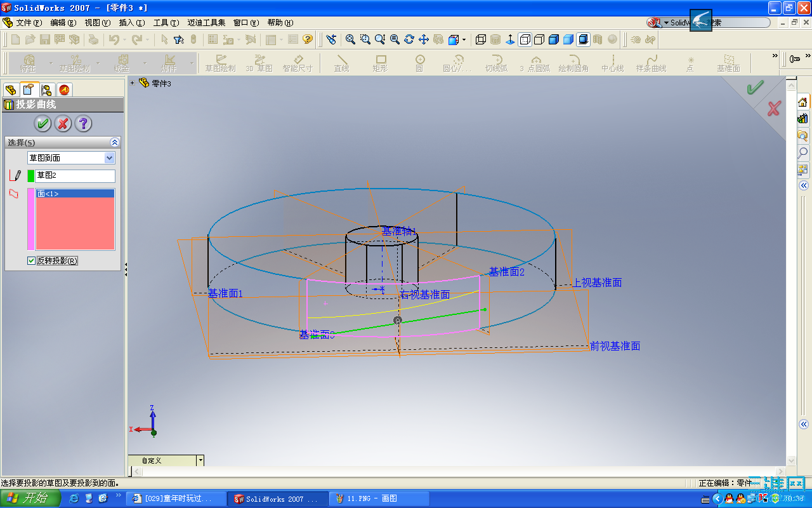812x508 pixels.
Task: Open the 帮助(H) menu
Action: 280,22
